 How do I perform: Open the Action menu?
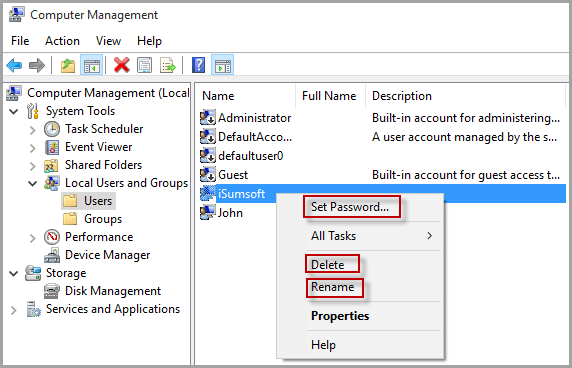point(62,41)
